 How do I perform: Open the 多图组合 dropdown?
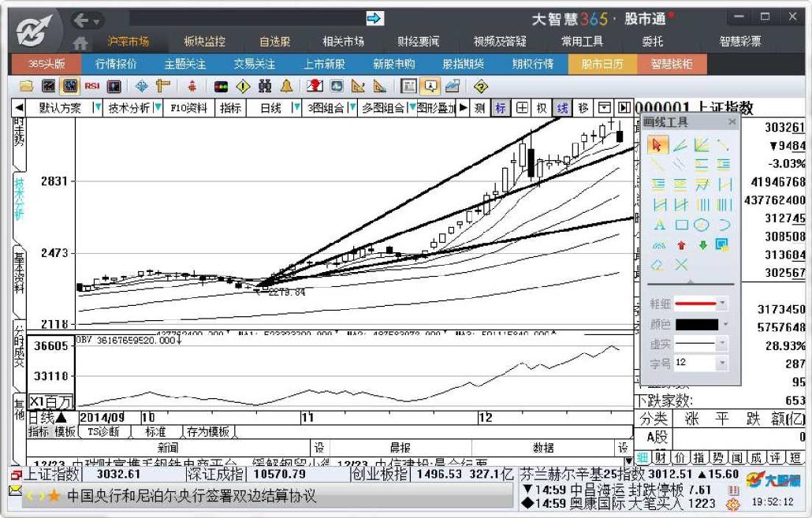tap(412, 108)
